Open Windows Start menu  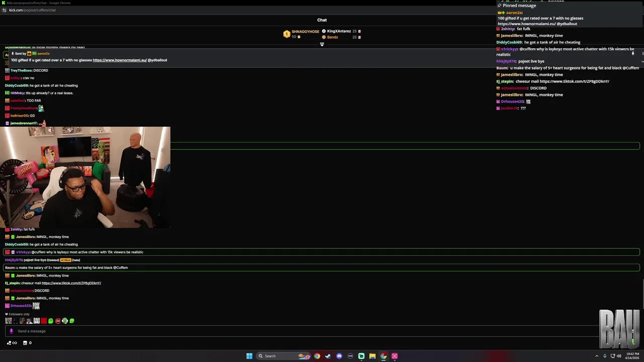point(249,356)
